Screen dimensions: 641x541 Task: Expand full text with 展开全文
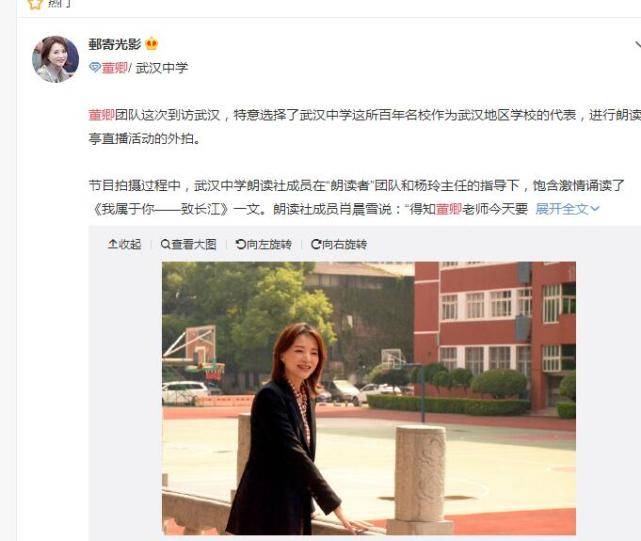tap(562, 209)
